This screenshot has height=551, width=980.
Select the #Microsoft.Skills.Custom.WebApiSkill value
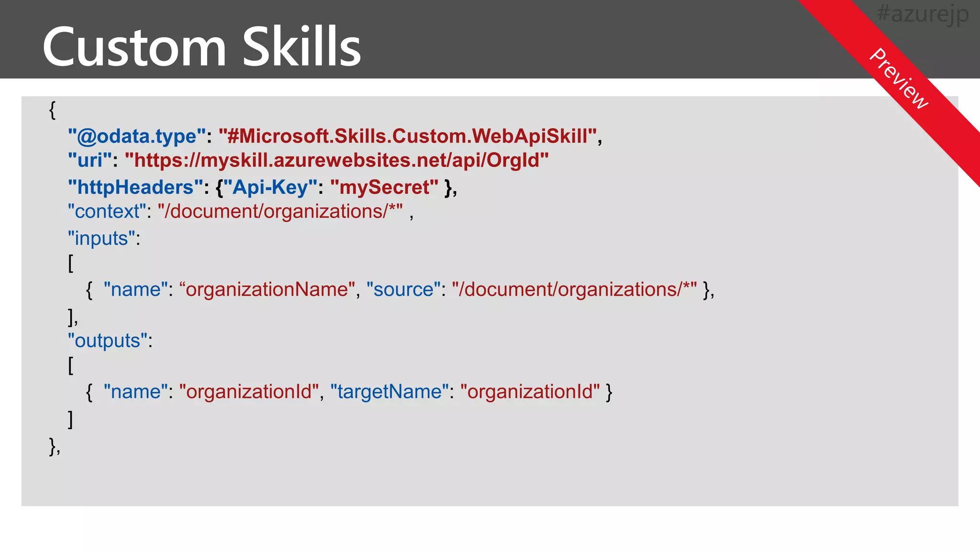pos(408,136)
